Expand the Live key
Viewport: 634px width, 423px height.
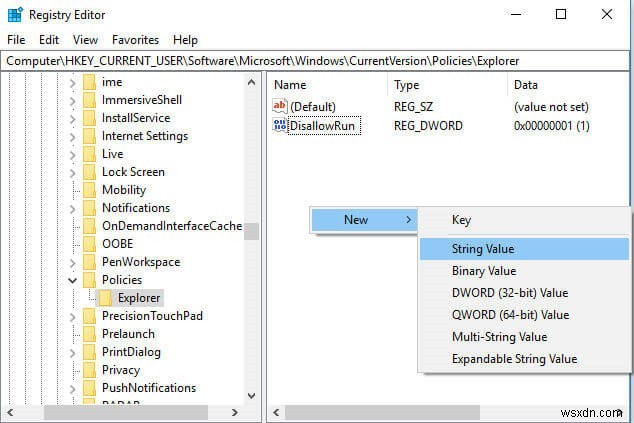point(72,155)
